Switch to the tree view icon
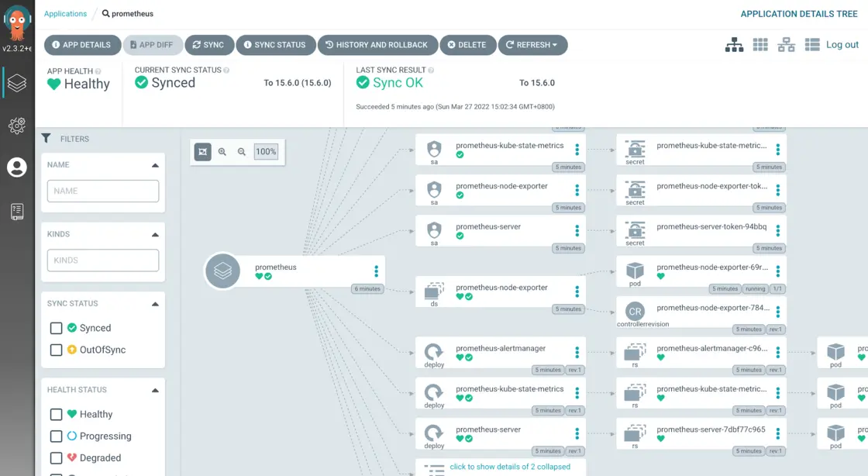 pos(734,45)
